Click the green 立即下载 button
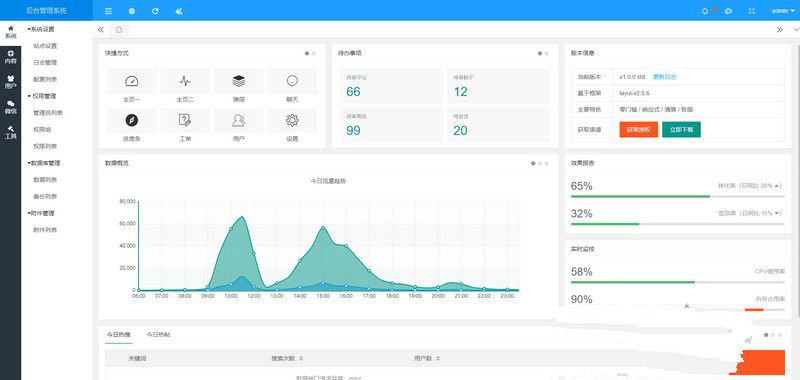This screenshot has height=380, width=800. click(x=682, y=130)
